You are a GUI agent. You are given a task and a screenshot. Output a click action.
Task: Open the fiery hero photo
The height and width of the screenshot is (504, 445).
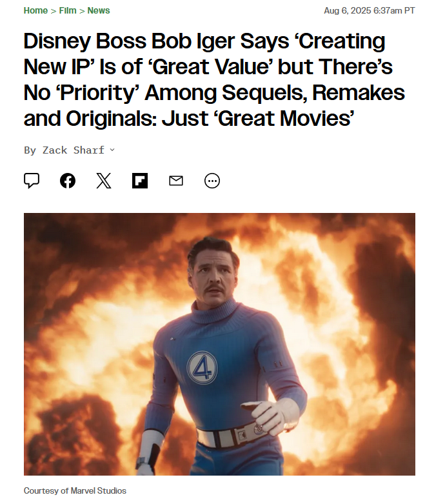(x=219, y=344)
